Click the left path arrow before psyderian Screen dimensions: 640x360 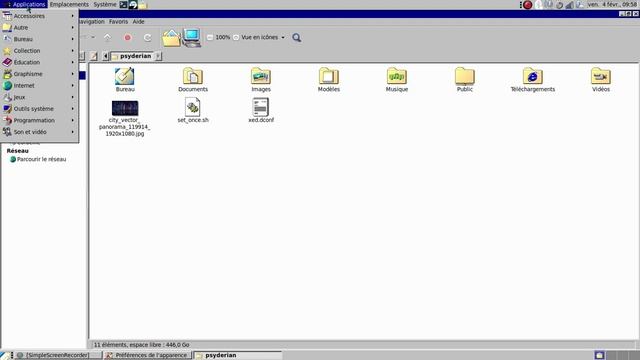[105, 56]
